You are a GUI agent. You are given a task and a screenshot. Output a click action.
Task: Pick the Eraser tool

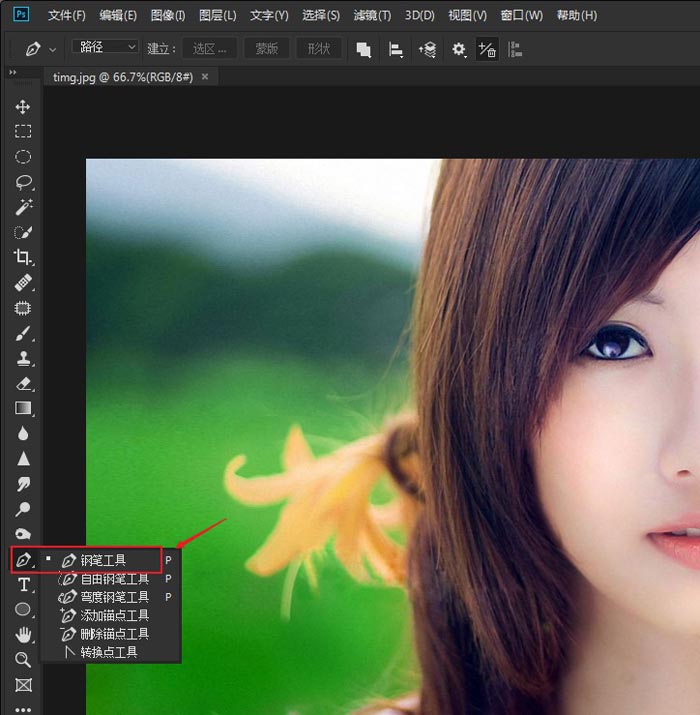(22, 383)
